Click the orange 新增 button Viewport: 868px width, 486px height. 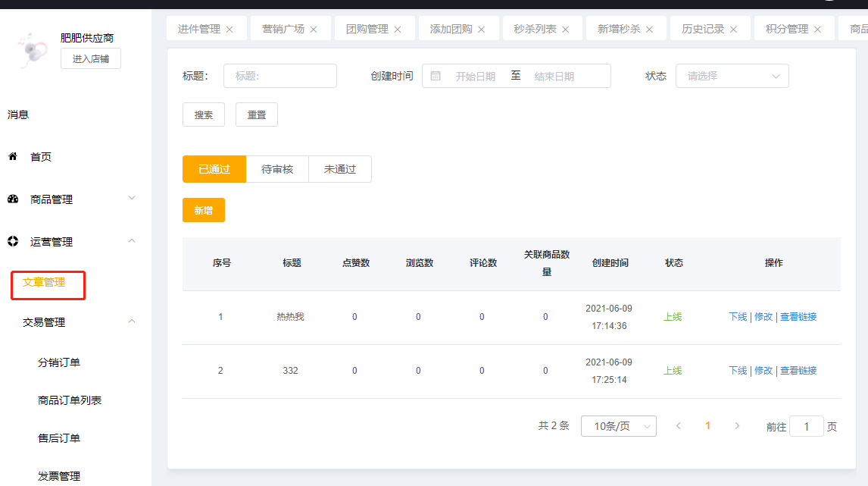pos(204,210)
